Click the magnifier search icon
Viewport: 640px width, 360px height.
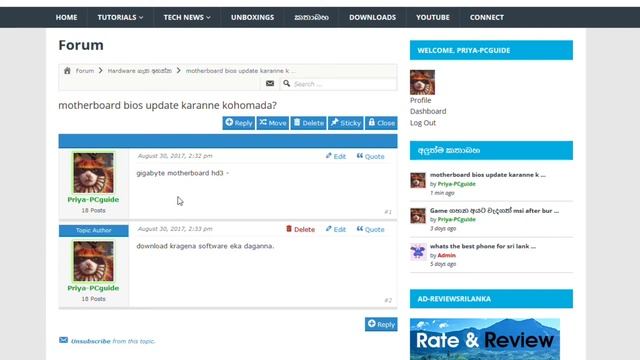tap(287, 83)
